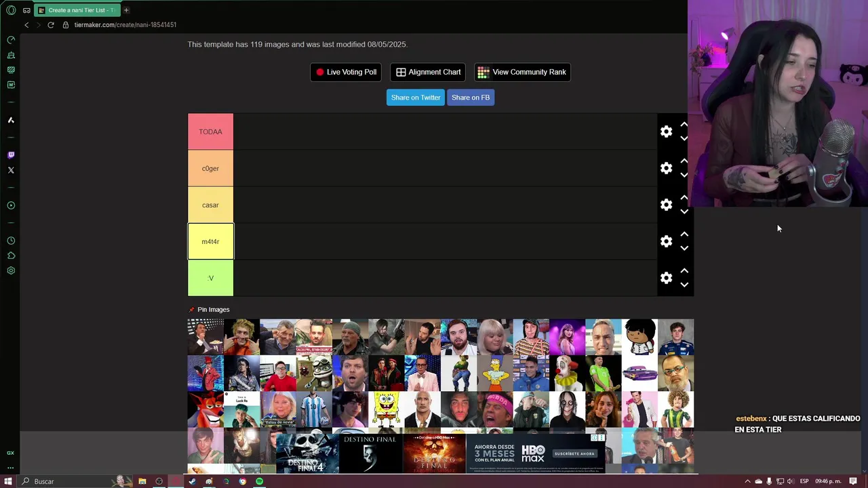Pick the clown with red nose thumbnail

pos(567,373)
